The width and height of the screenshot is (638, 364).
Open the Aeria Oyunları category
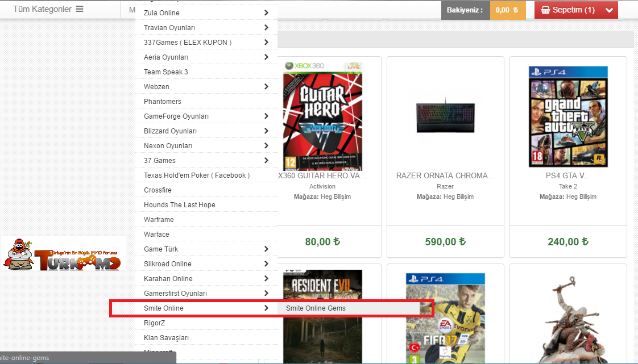coord(166,57)
